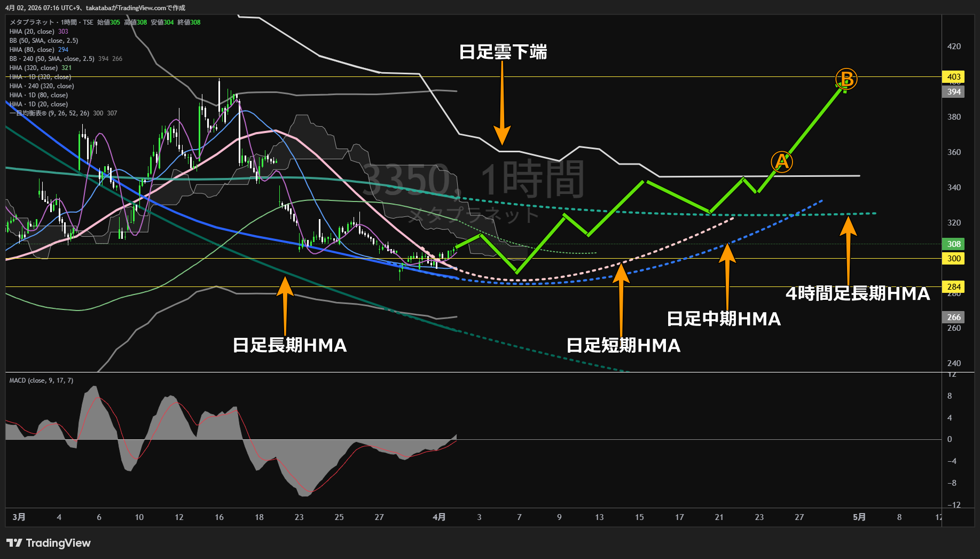Select the 日足雲下端 text annotation
Viewport: 980px width, 559px height.
pos(503,52)
